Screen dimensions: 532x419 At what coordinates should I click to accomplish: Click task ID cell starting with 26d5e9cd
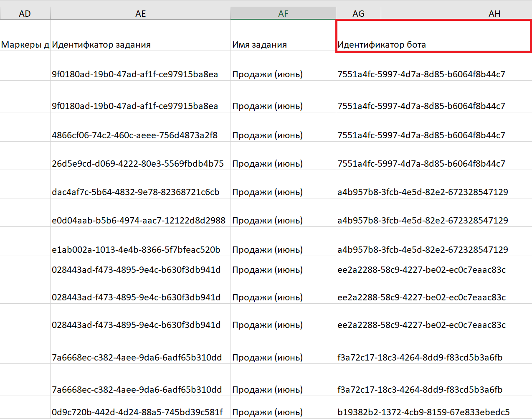pyautogui.click(x=140, y=163)
